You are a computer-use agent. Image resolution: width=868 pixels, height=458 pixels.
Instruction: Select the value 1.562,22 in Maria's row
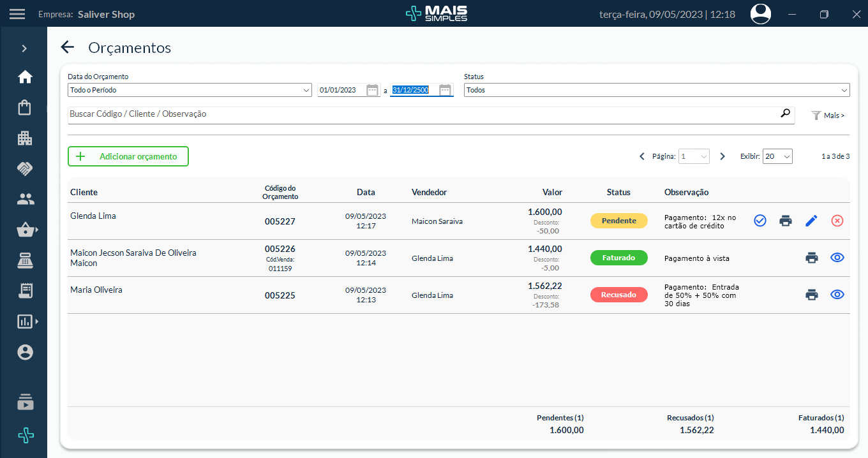coord(545,286)
